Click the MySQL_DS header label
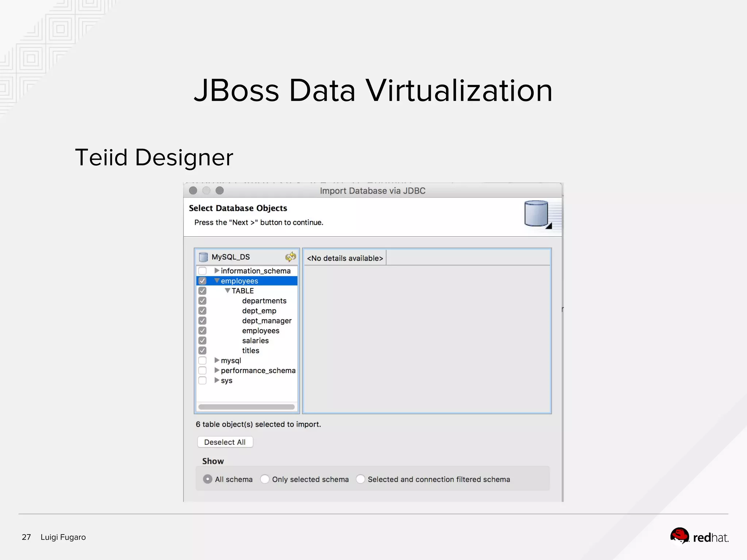Image resolution: width=747 pixels, height=560 pixels. point(231,257)
